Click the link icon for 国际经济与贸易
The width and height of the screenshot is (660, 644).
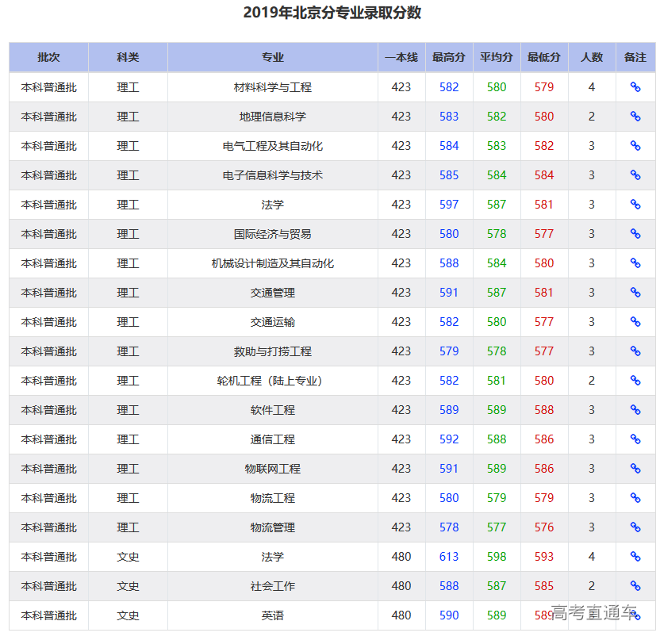point(635,234)
